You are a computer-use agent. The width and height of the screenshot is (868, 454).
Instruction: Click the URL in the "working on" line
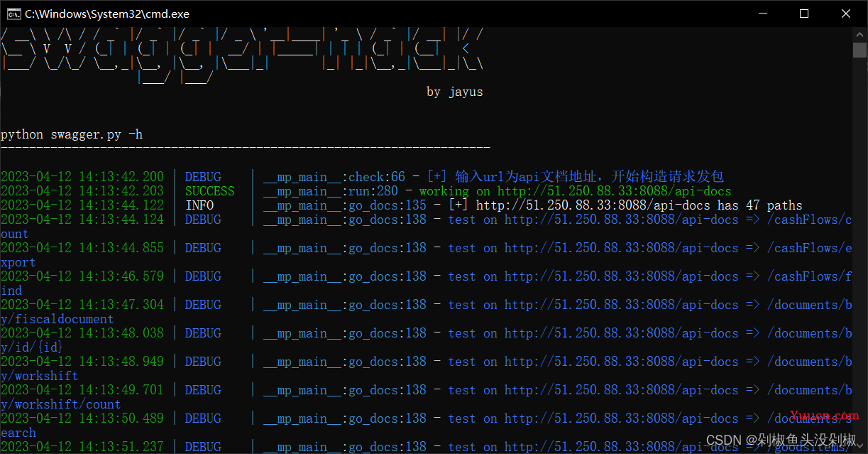coord(615,191)
